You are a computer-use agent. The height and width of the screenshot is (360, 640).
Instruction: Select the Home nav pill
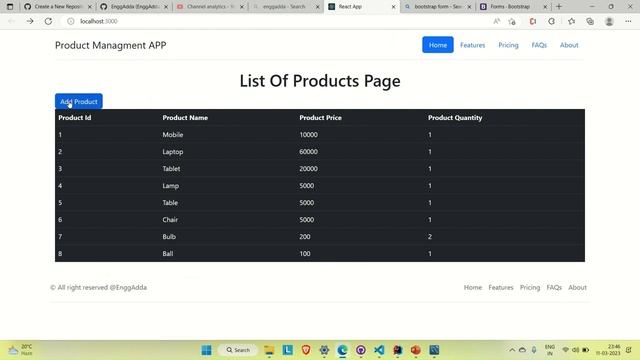pyautogui.click(x=438, y=45)
